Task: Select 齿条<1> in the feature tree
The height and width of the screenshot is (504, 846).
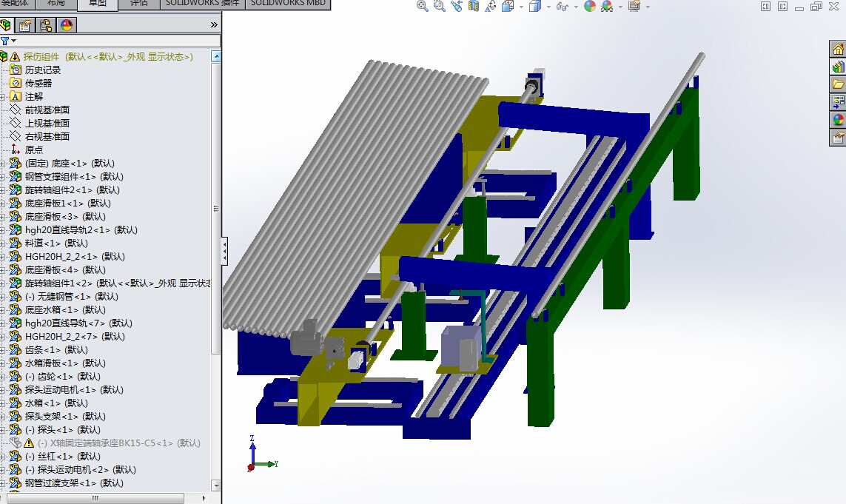Action: tap(56, 349)
